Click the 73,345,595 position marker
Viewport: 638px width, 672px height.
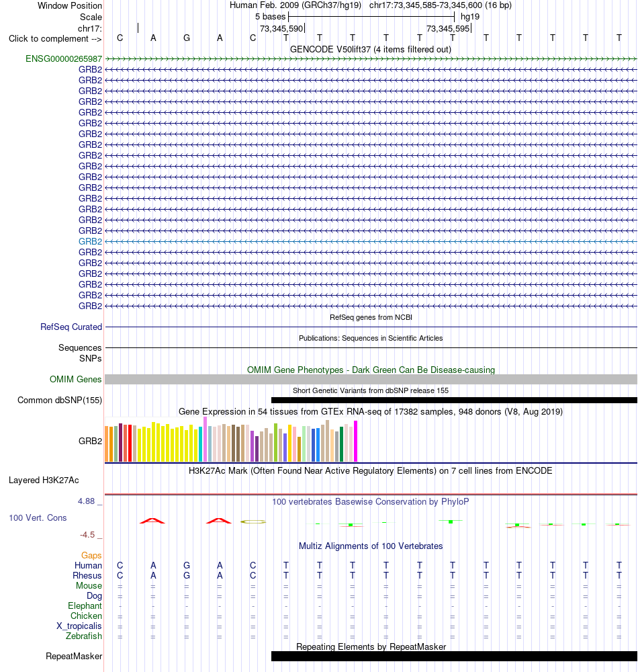(x=449, y=29)
